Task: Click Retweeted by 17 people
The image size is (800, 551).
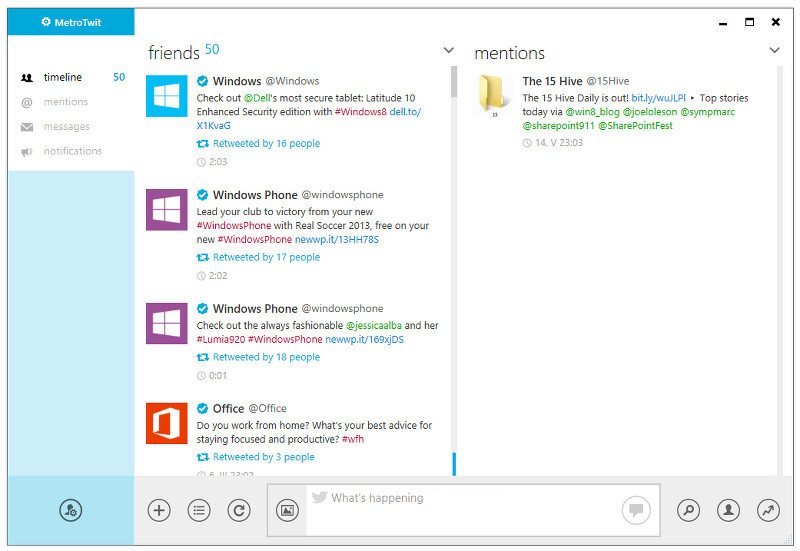Action: click(266, 258)
